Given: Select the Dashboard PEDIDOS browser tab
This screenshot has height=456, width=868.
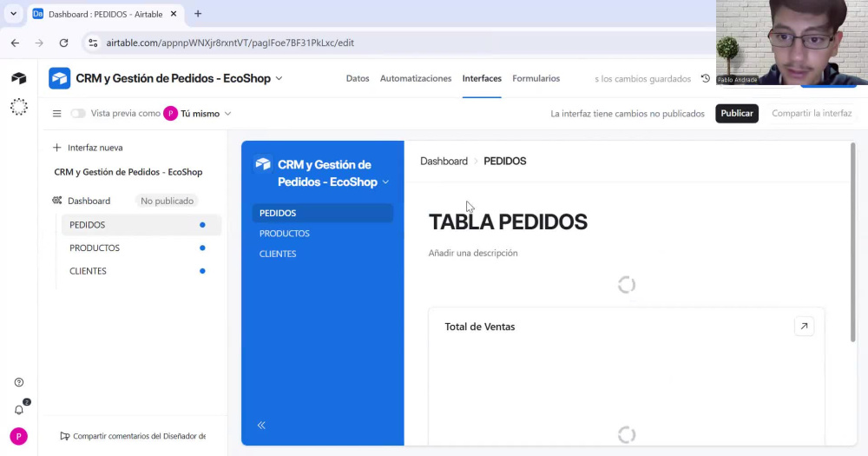Looking at the screenshot, I should tap(105, 14).
